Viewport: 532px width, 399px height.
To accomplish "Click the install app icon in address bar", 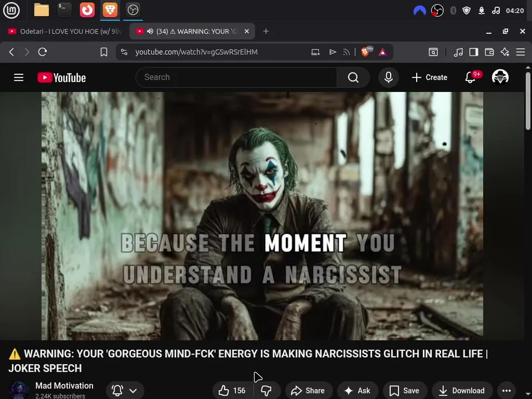I will click(x=315, y=52).
